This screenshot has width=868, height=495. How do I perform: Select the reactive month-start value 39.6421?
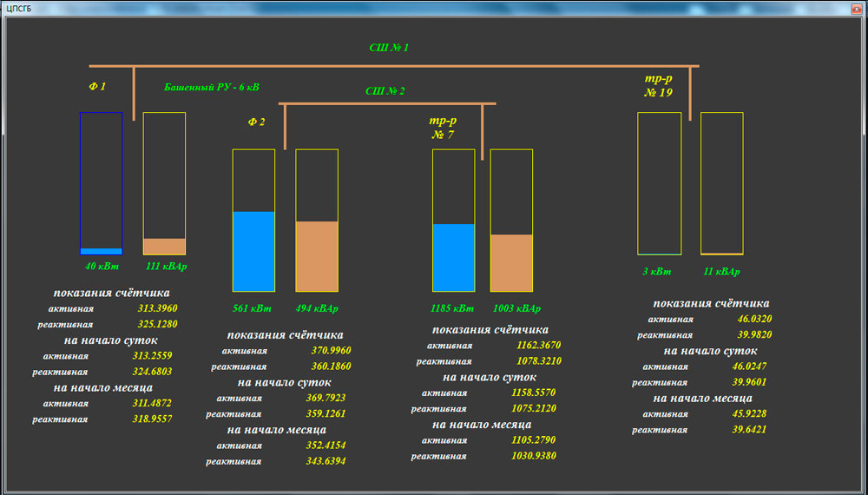(751, 430)
